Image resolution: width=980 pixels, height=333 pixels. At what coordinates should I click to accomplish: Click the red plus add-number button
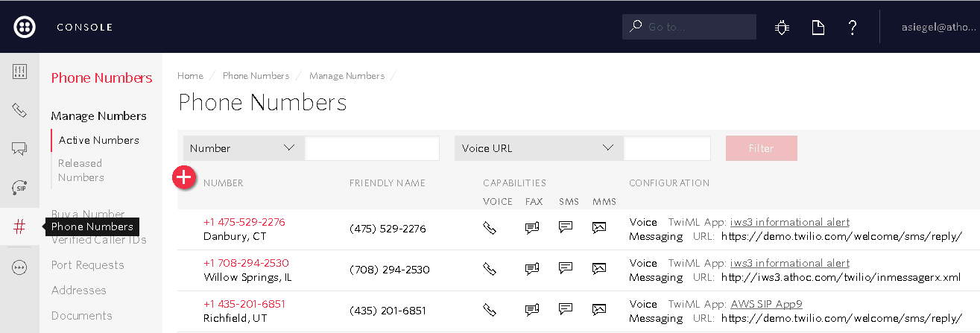pyautogui.click(x=183, y=178)
